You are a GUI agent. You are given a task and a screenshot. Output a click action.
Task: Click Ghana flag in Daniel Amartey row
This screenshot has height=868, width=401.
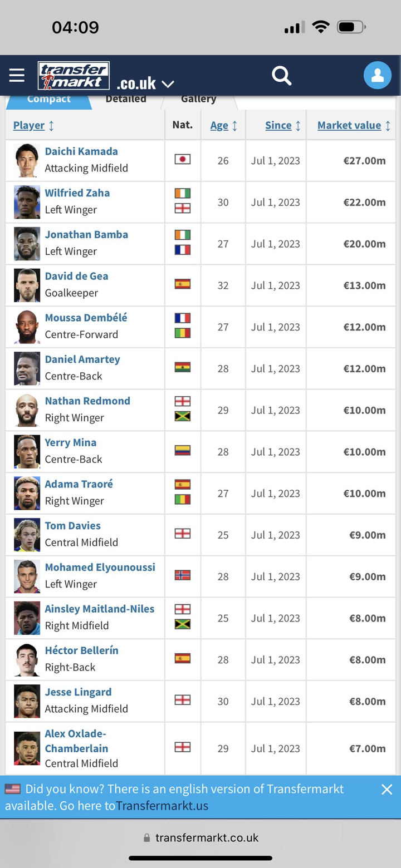pyautogui.click(x=183, y=367)
